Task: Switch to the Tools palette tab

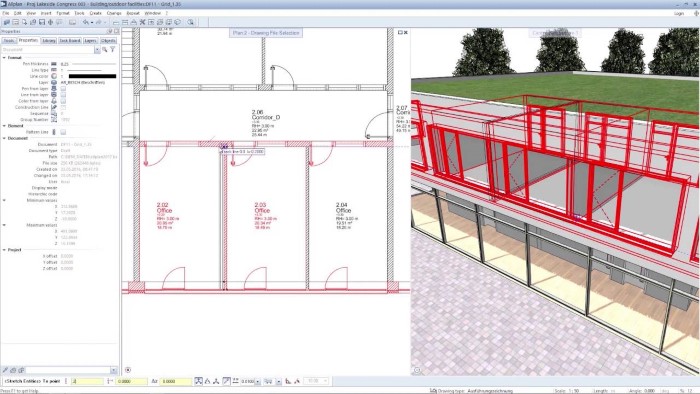Action: click(x=9, y=41)
